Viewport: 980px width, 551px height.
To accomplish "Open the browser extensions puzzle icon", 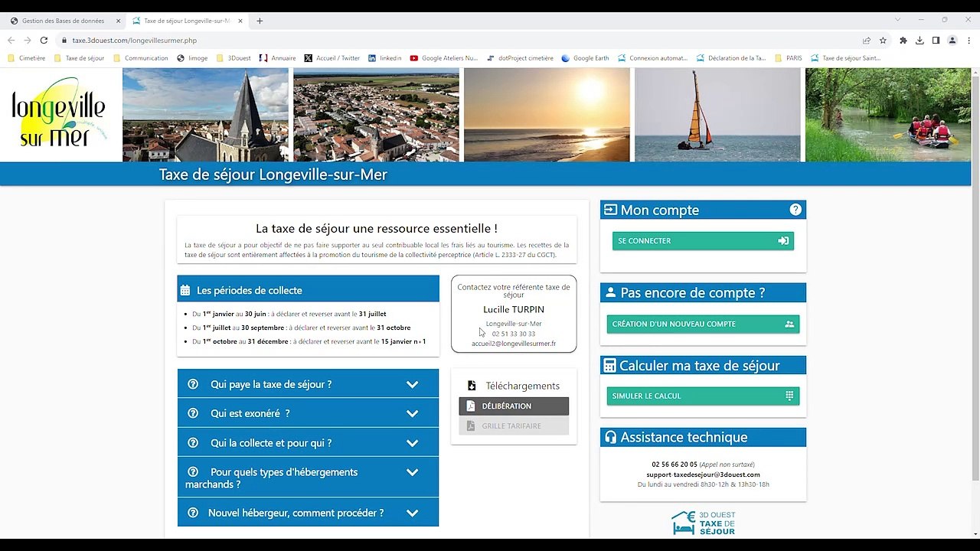I will point(903,41).
